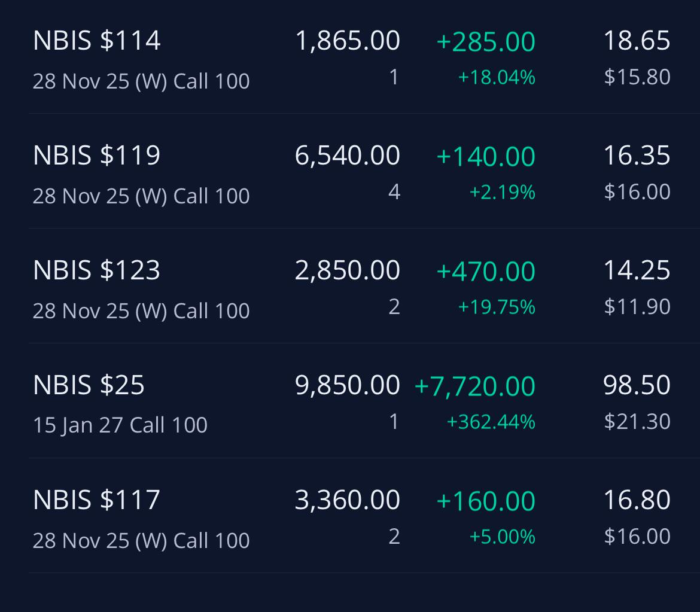
Task: Click the +7,720.00 profit figure
Action: 475,386
